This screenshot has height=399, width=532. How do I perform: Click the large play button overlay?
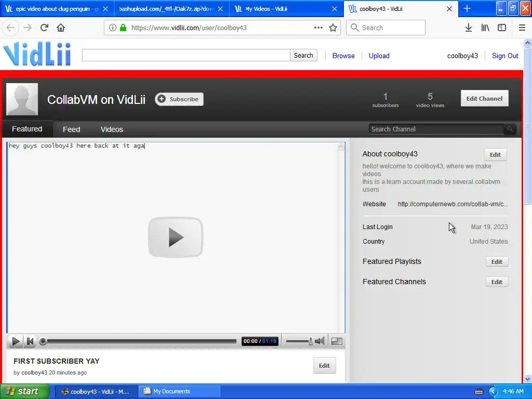(x=176, y=237)
